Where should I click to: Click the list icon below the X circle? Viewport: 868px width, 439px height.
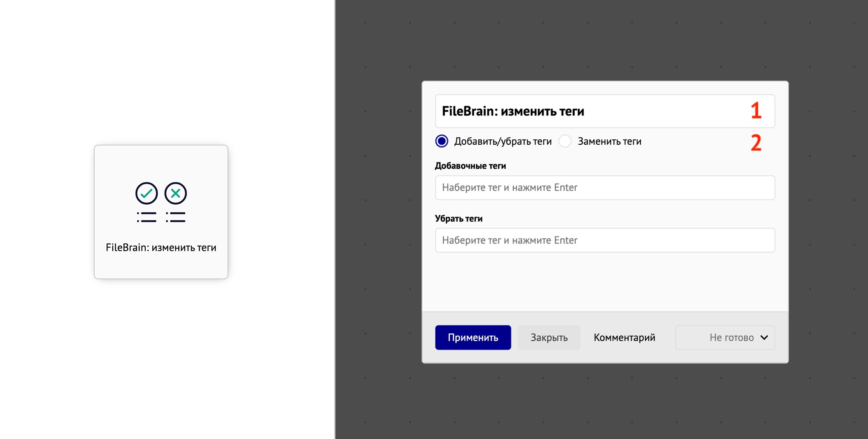pyautogui.click(x=176, y=217)
